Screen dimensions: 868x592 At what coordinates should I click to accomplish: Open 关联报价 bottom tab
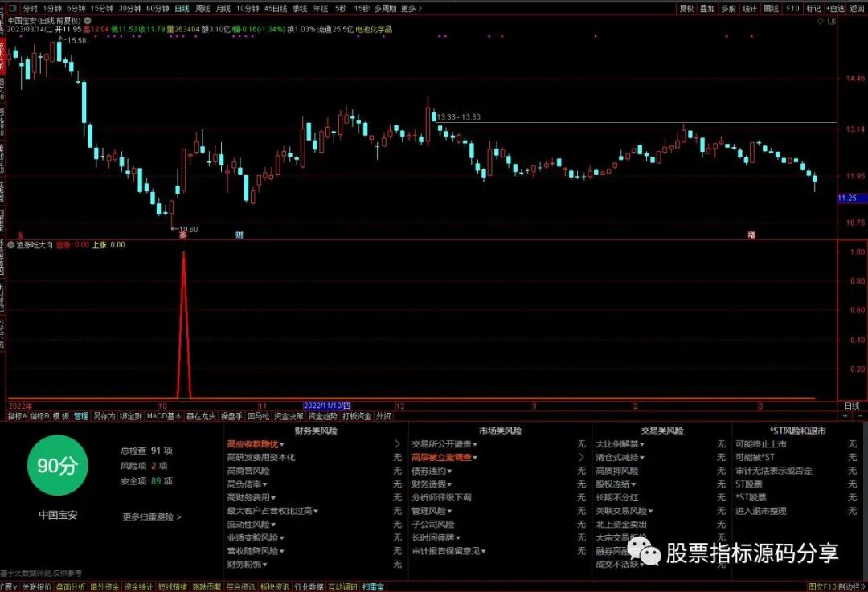[36, 587]
